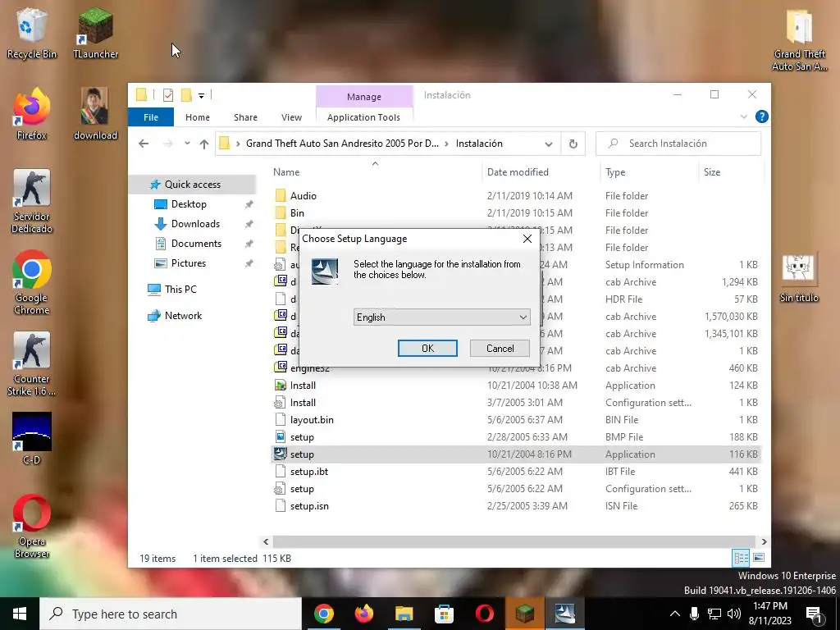Launch TLauncher from the desktop
The height and width of the screenshot is (630, 840).
[x=95, y=33]
